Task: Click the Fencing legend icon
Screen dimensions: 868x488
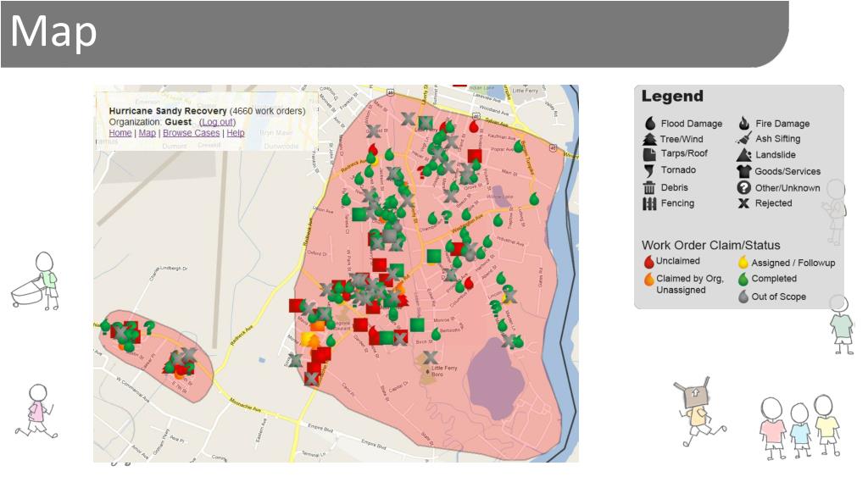Action: point(649,203)
